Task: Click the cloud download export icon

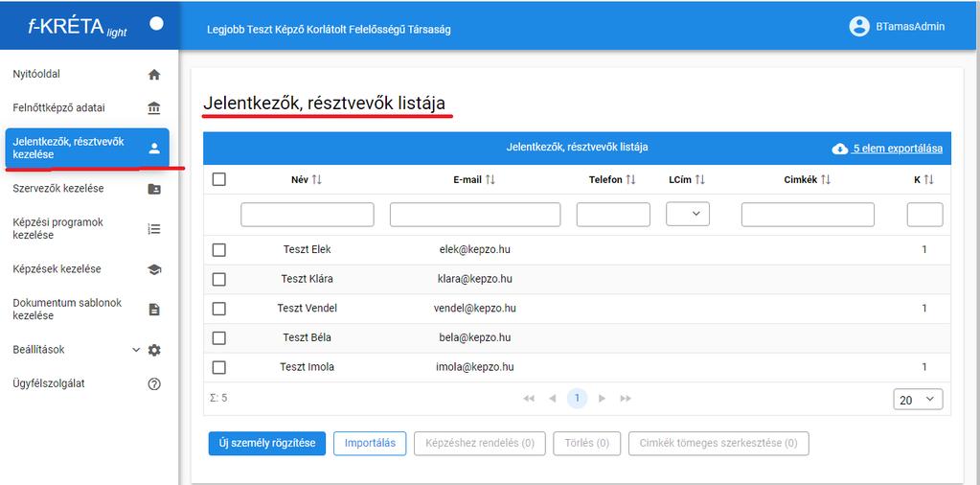Action: (840, 149)
